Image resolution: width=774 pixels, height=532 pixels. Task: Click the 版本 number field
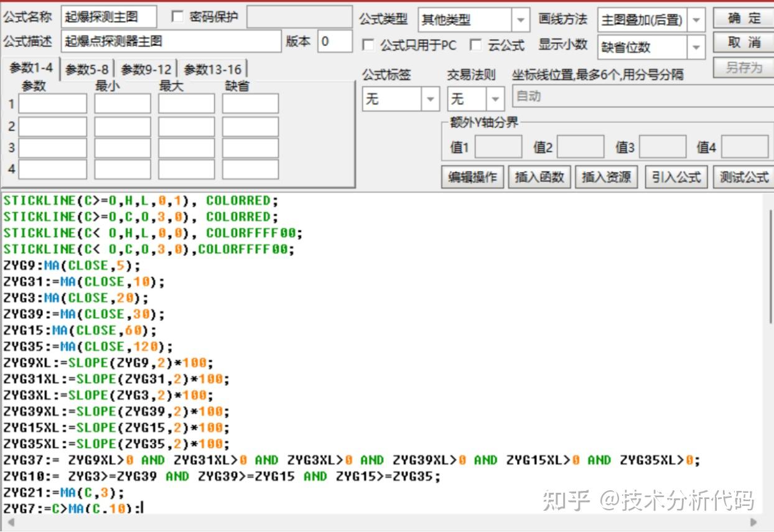click(335, 41)
